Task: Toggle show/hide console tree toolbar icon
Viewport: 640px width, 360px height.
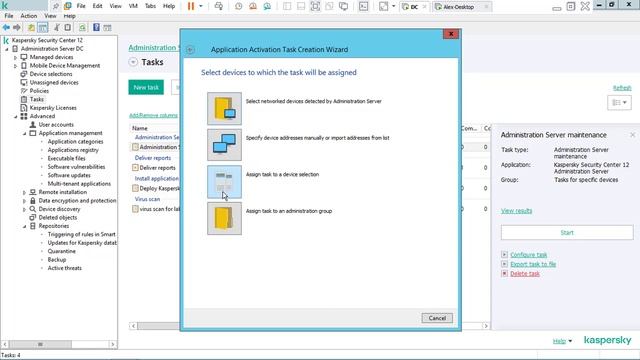Action: coord(42,27)
